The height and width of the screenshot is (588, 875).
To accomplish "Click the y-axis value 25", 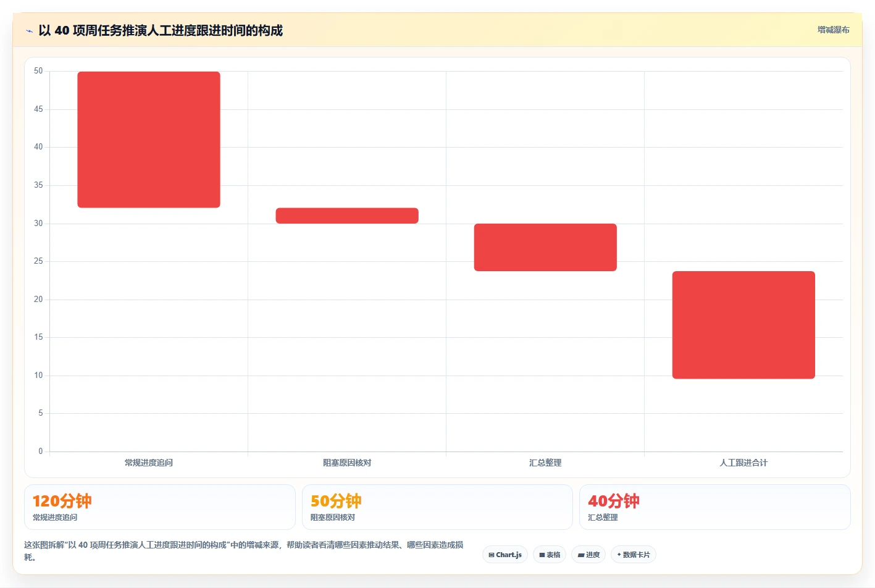I will pyautogui.click(x=38, y=261).
